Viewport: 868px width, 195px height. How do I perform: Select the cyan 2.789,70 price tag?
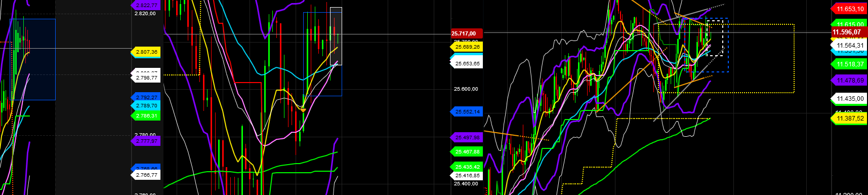coord(146,106)
